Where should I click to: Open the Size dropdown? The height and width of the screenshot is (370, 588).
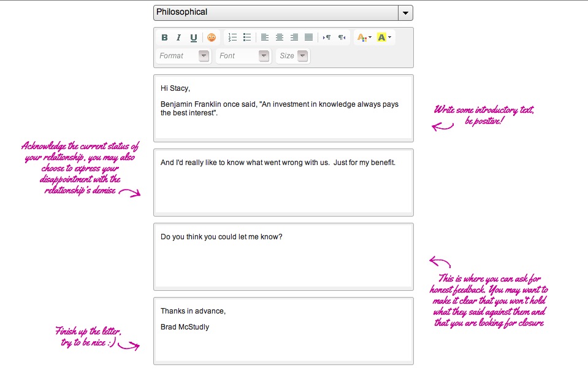[293, 56]
